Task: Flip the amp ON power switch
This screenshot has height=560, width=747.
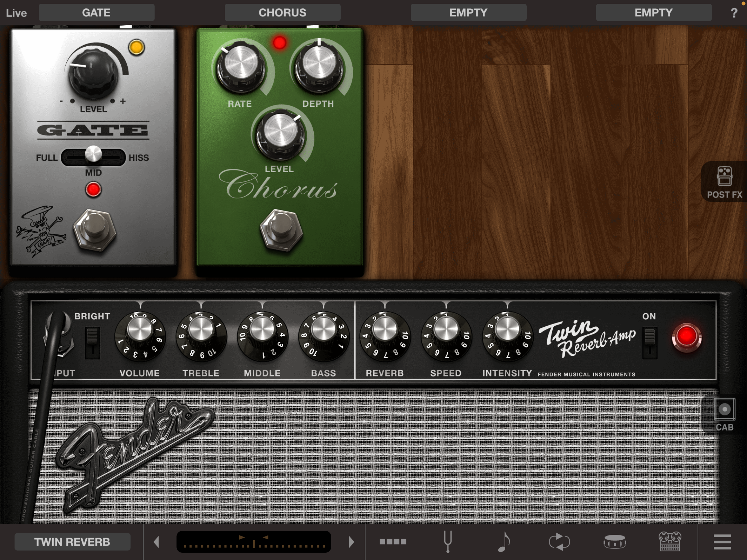Action: (649, 342)
